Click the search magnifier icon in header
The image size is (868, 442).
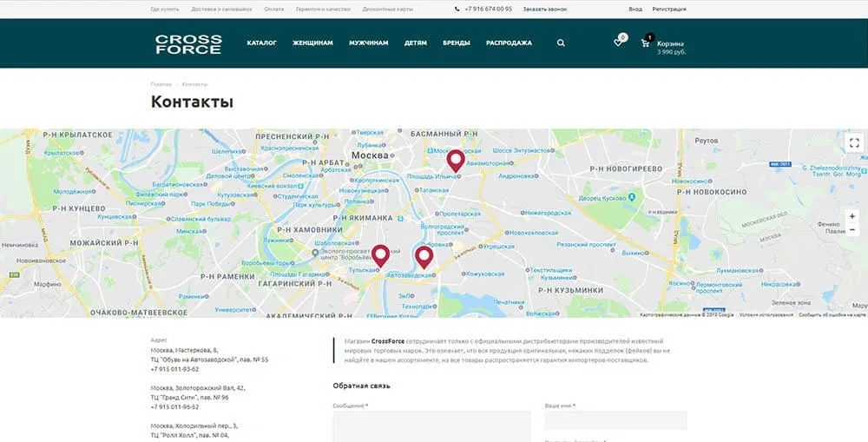pos(561,43)
